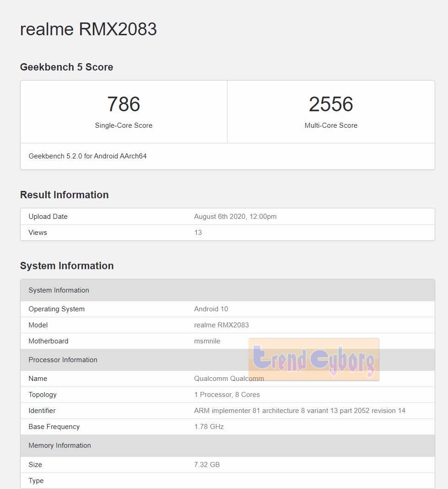Click the realme RMX2083 page title
The width and height of the screenshot is (448, 489).
88,29
